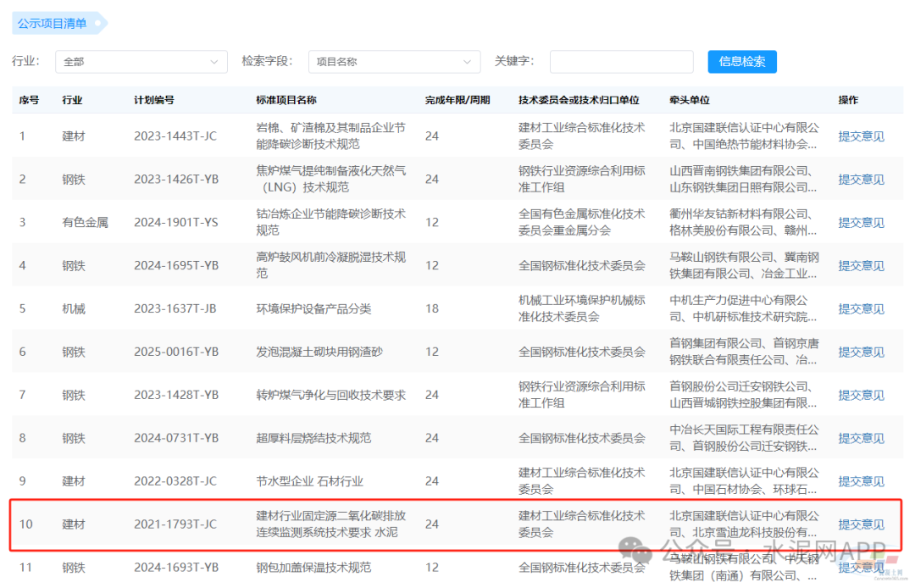Click the 标准项目名称 column header
This screenshot has width=915, height=588.
pos(286,100)
